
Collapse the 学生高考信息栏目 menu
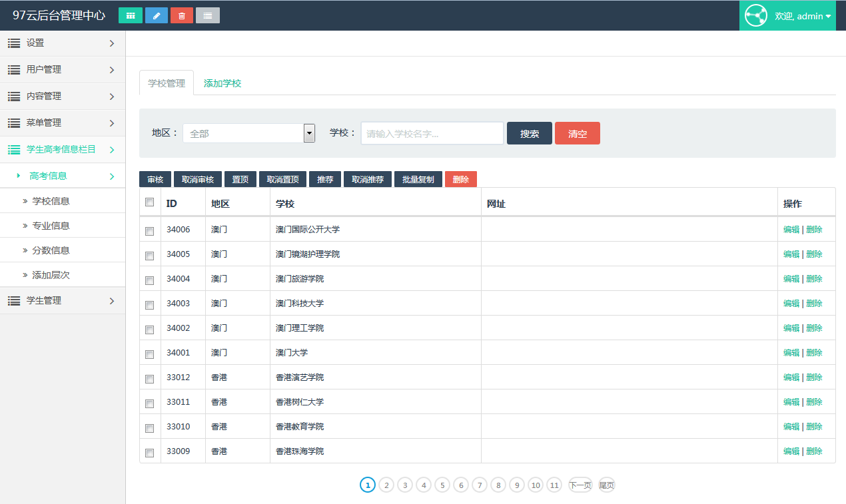[63, 150]
